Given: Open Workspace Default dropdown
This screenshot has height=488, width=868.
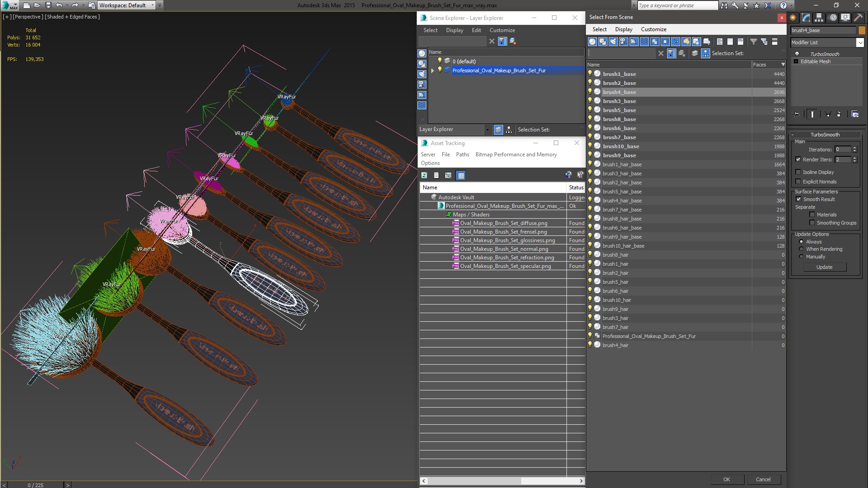Looking at the screenshot, I should coord(152,5).
